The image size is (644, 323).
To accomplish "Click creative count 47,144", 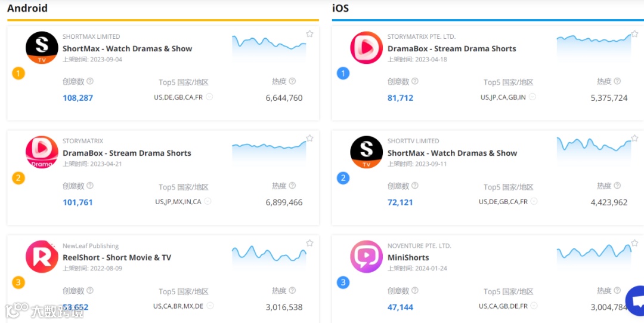I will (401, 307).
